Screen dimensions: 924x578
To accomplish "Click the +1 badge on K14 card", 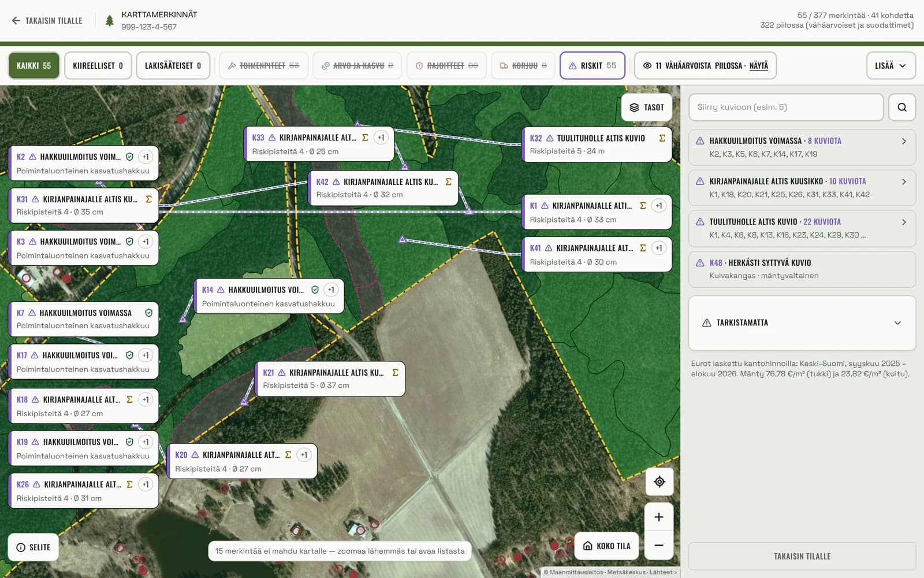I will point(330,290).
